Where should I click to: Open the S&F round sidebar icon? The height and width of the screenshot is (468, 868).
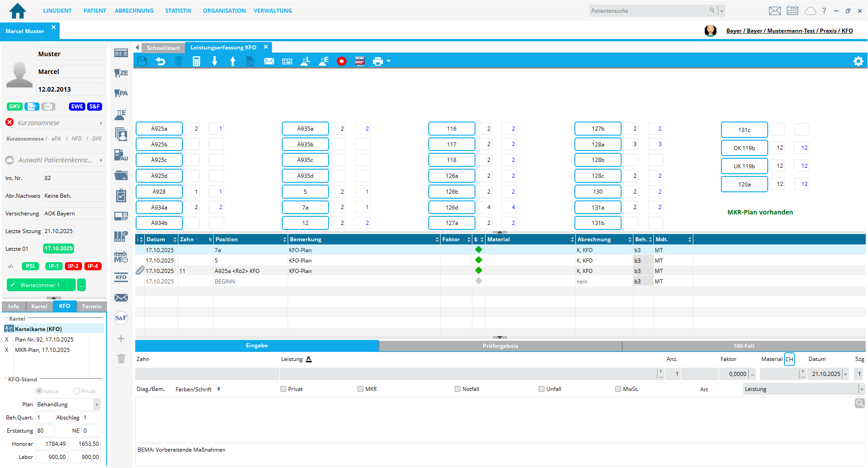click(x=121, y=318)
